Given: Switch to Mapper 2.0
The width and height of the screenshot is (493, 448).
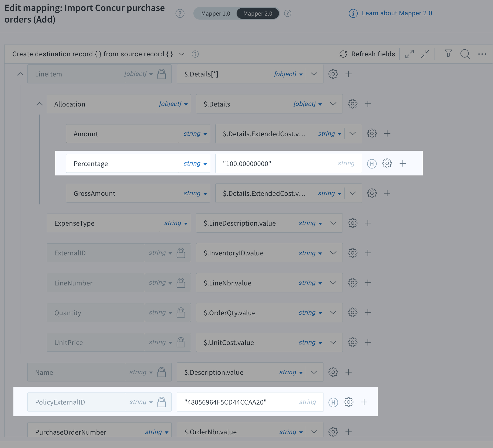Looking at the screenshot, I should (257, 13).
